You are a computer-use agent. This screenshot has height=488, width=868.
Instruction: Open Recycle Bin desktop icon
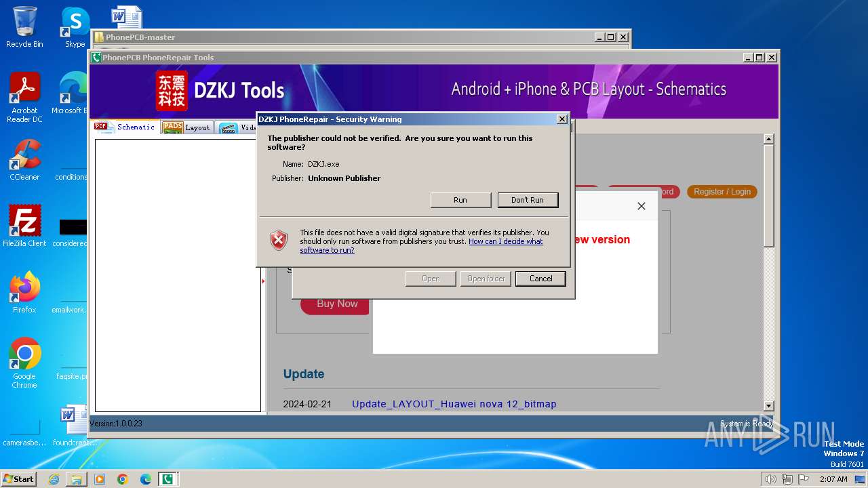click(x=24, y=27)
